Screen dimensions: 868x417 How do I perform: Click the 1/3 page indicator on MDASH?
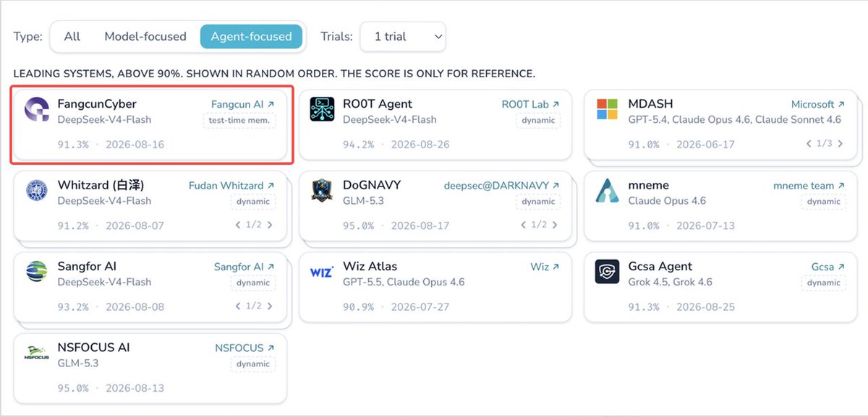[825, 144]
